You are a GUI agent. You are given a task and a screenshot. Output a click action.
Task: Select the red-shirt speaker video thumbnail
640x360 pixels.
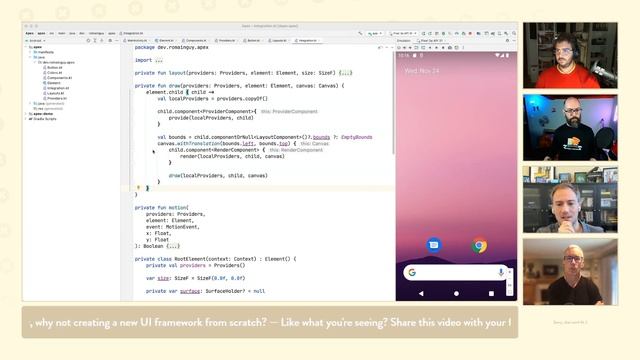coord(570,55)
